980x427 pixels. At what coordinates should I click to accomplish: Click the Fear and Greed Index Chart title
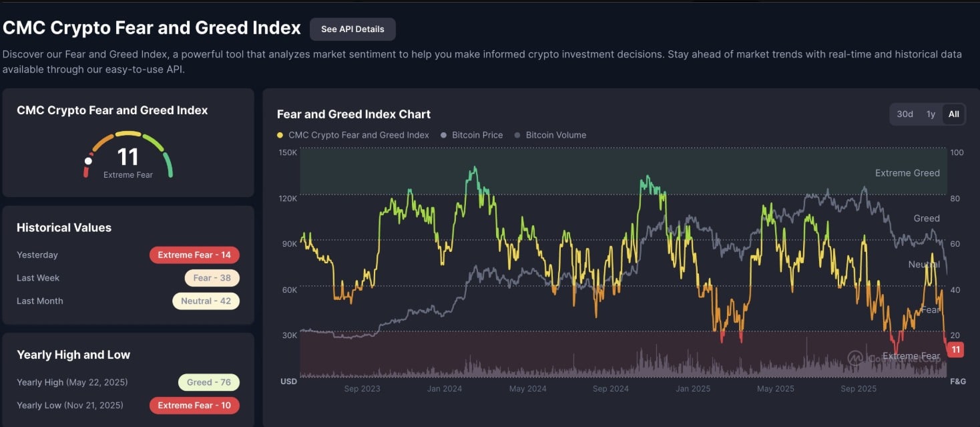click(353, 114)
